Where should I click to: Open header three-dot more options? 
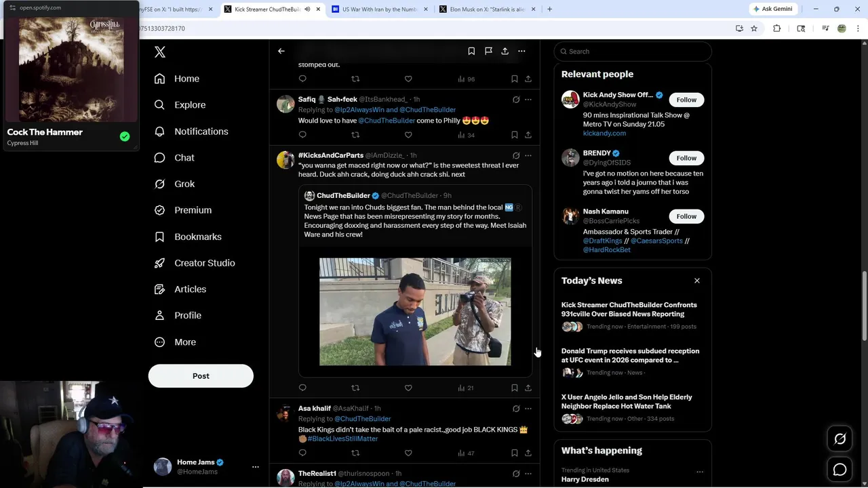pos(521,51)
